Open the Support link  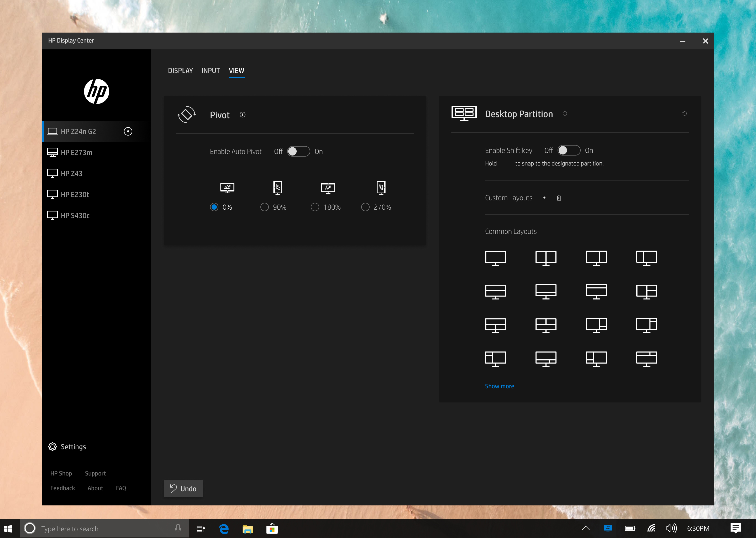[x=95, y=473]
